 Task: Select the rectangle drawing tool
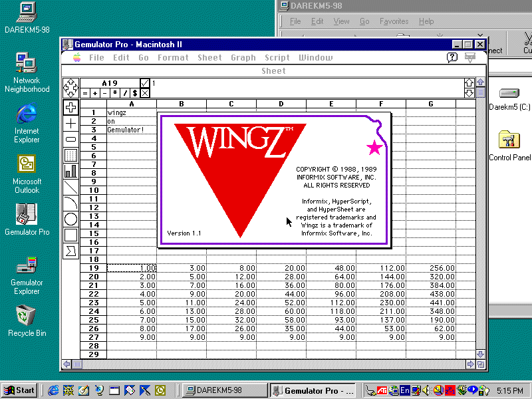[x=70, y=235]
